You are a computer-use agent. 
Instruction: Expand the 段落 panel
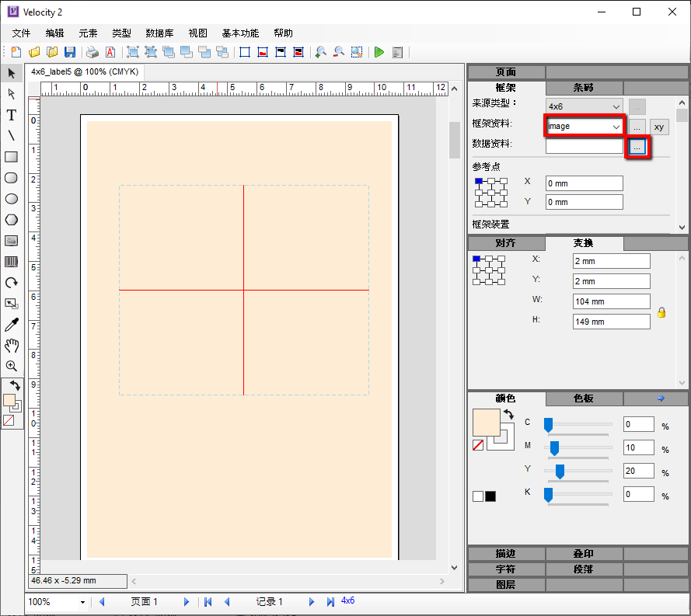point(584,569)
